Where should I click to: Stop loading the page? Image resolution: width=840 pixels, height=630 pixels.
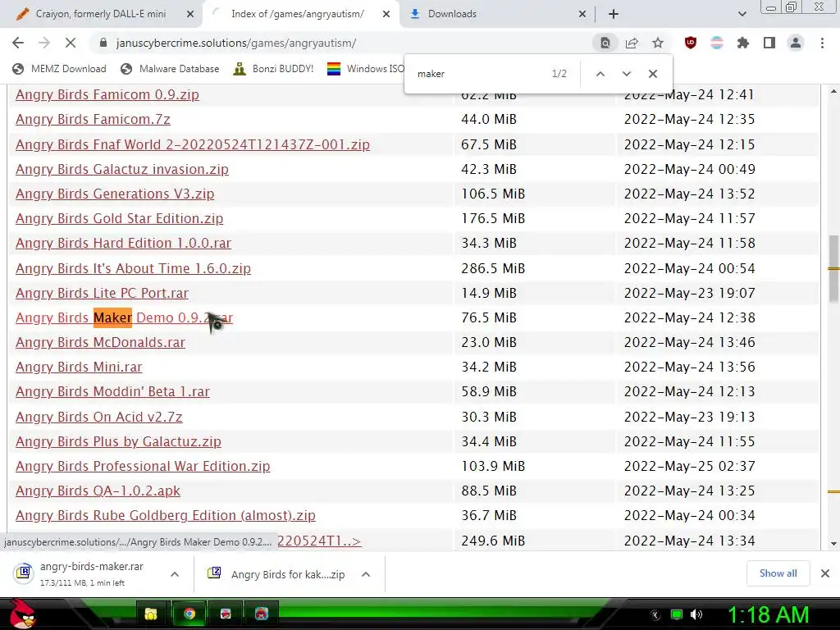point(71,43)
